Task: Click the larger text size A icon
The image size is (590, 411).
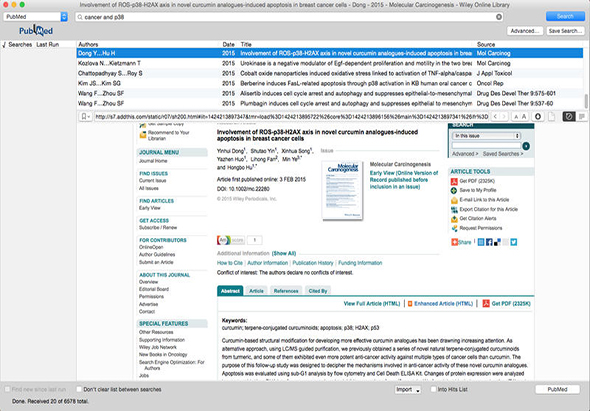Action: (524, 117)
